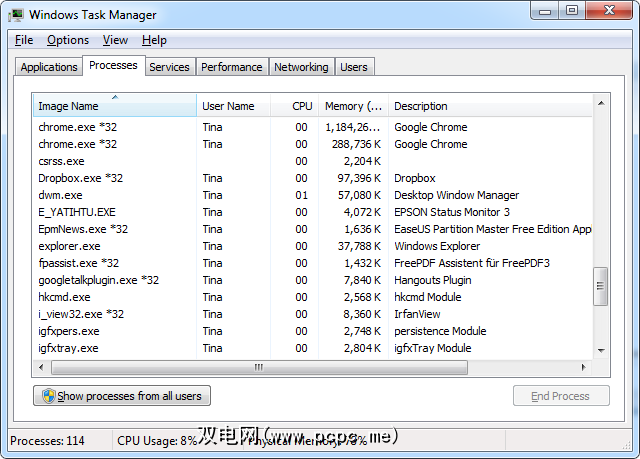The height and width of the screenshot is (459, 640).
Task: Select the EpmNews.exe *32 process
Action: coord(312,229)
